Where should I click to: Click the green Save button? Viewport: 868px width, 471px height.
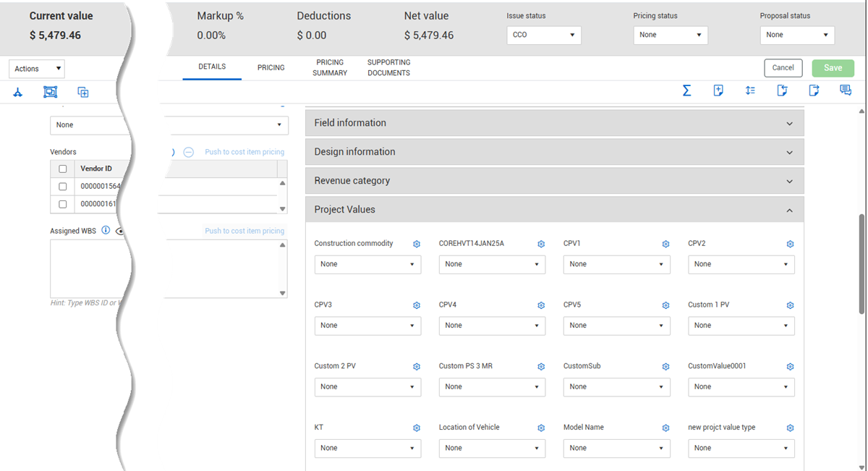click(x=833, y=68)
